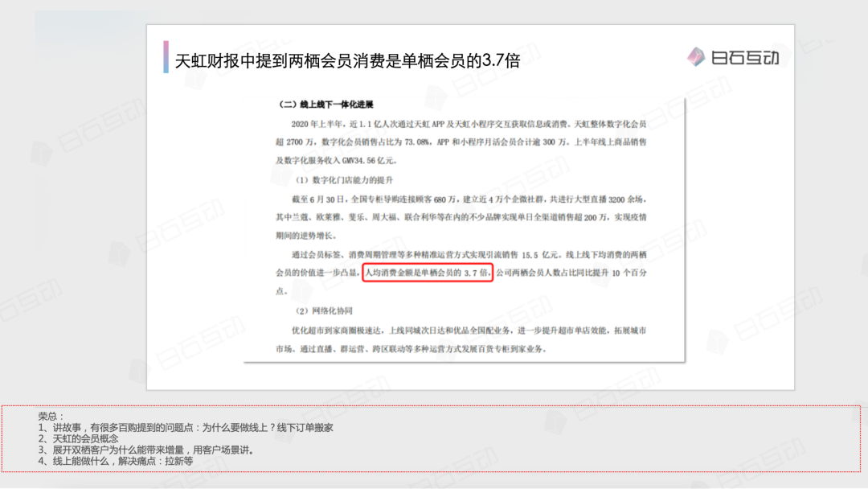Screen dimensions: 868x489
Task: Click the heading （二）线上线下一体化进展
Action: [x=325, y=105]
